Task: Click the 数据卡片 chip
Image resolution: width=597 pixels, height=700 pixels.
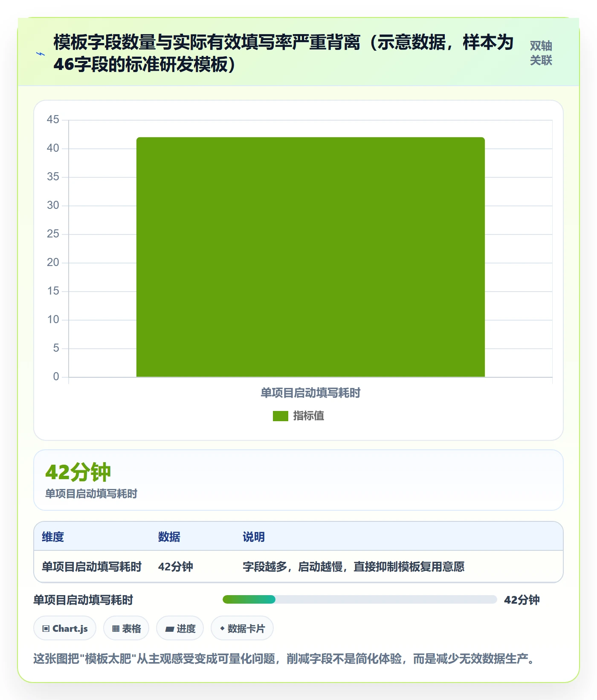Action: click(242, 628)
